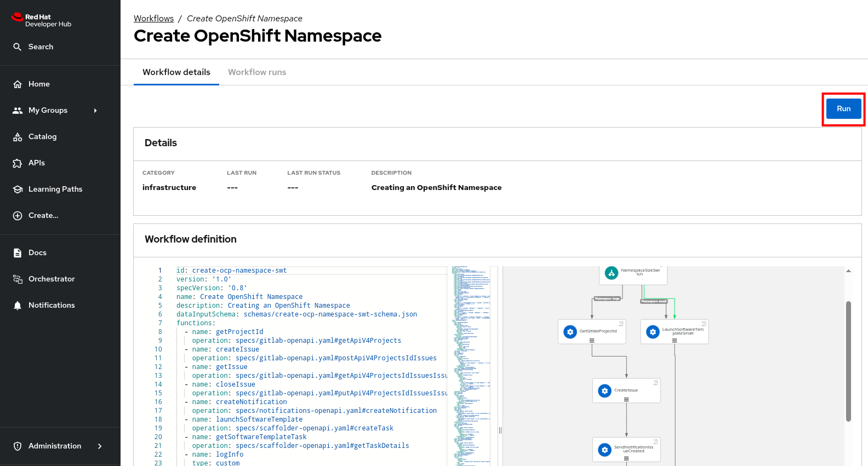Click code line 'name: Create OpenShift Namespace'
This screenshot has width=868, height=466.
[239, 297]
